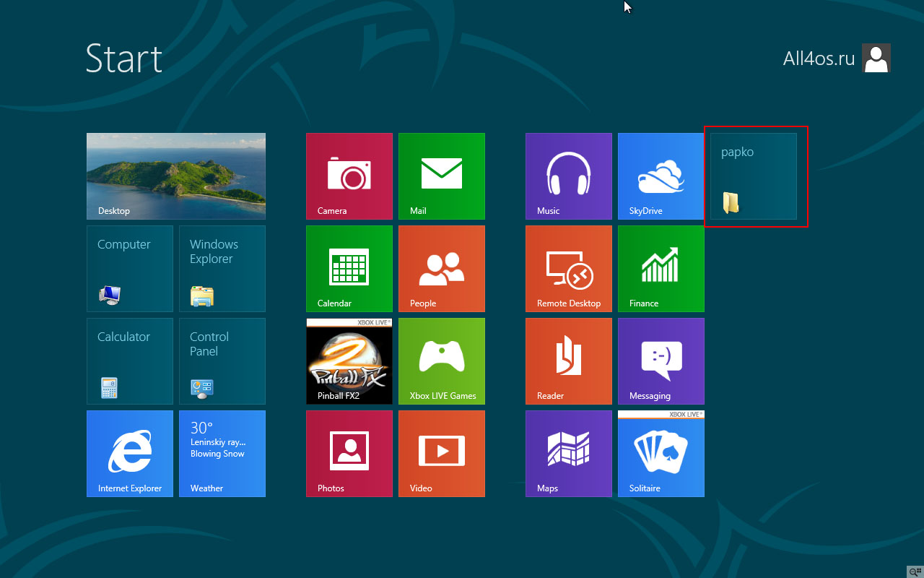Open the Desktop tile

coord(176,176)
